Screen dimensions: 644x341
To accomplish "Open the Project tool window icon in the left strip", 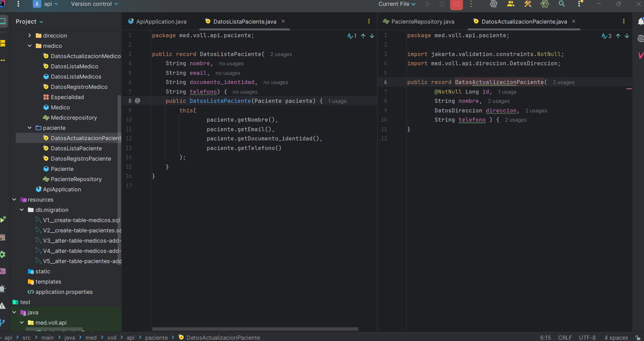I will [3, 22].
